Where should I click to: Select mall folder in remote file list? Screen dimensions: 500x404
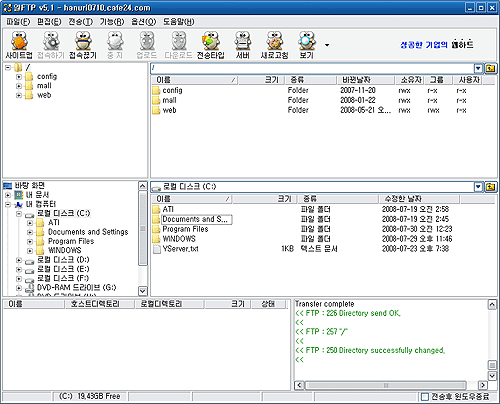[169, 100]
